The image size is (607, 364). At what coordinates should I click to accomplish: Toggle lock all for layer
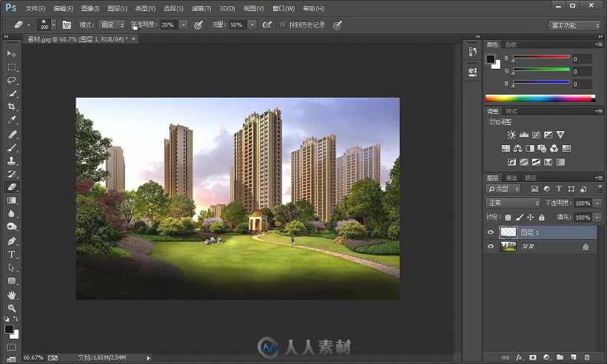[x=542, y=218]
